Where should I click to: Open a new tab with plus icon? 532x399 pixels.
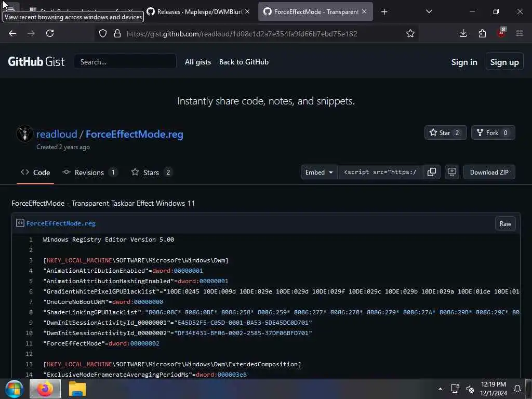(x=384, y=12)
